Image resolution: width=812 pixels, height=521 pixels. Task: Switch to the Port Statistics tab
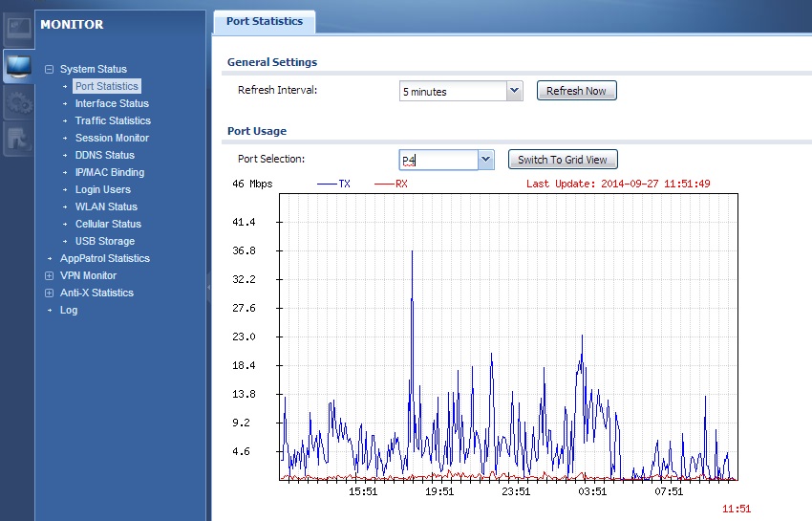[x=265, y=21]
